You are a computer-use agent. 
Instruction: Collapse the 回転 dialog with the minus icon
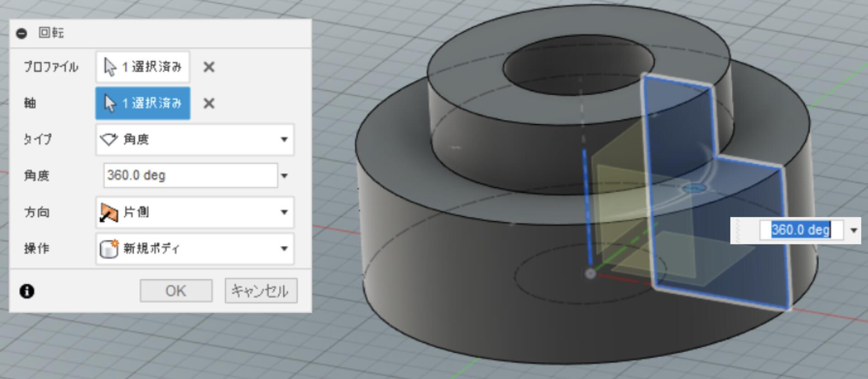coord(21,33)
